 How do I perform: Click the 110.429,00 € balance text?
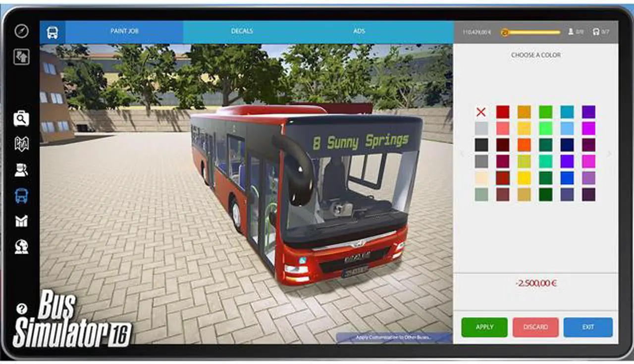tap(476, 32)
